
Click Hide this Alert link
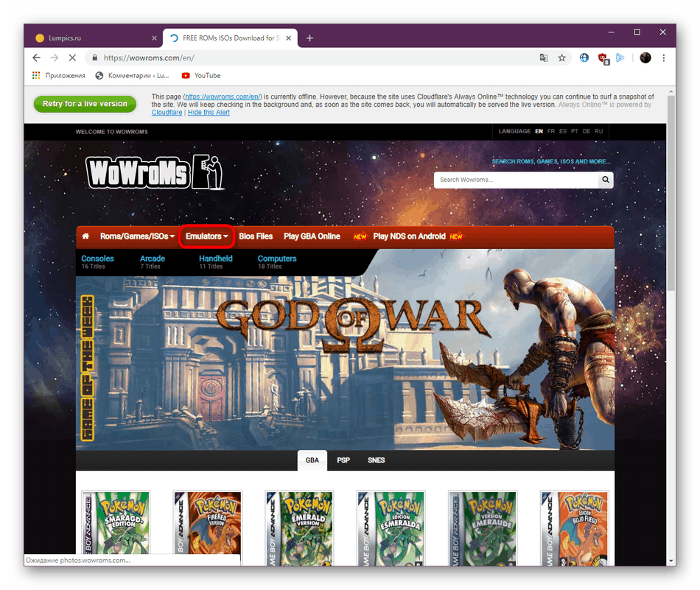point(209,113)
